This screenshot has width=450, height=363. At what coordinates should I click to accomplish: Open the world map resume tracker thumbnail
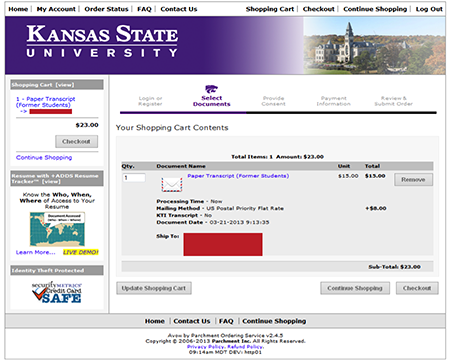[x=57, y=229]
